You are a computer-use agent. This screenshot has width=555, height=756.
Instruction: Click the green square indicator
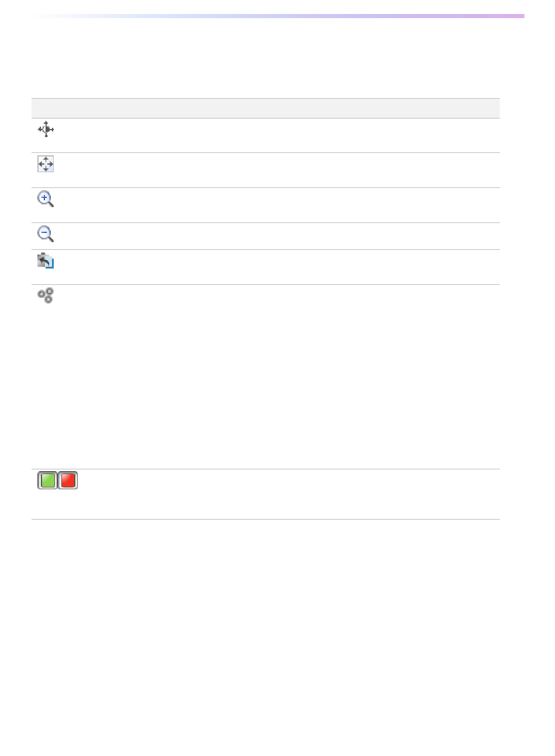click(x=48, y=480)
